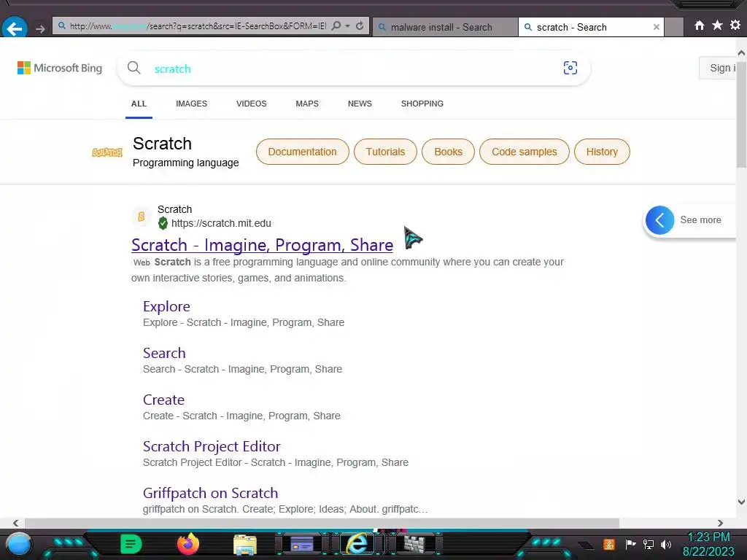This screenshot has width=747, height=560.
Task: Open the green notes app in taskbar
Action: click(x=131, y=544)
